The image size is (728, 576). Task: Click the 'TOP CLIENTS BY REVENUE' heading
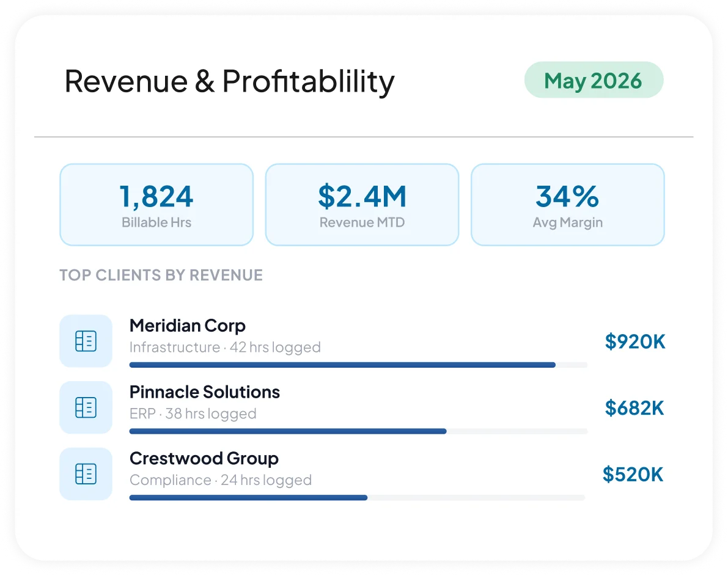pos(161,275)
